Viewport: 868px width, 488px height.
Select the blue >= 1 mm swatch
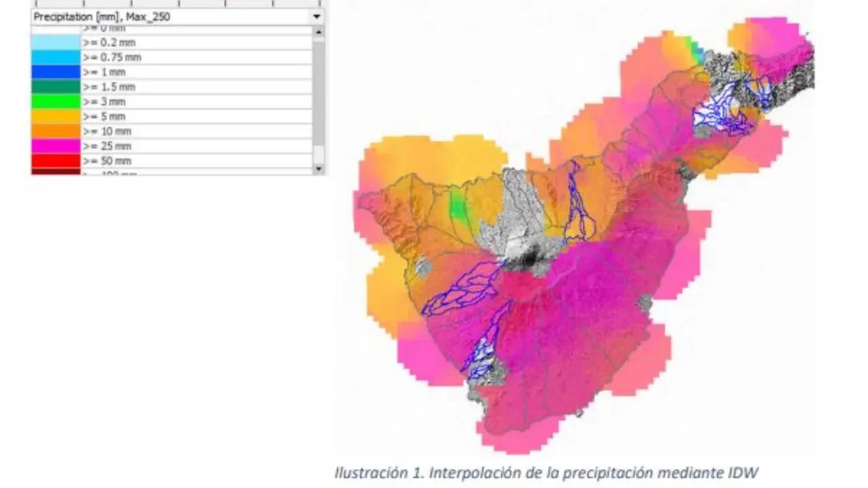(56, 72)
